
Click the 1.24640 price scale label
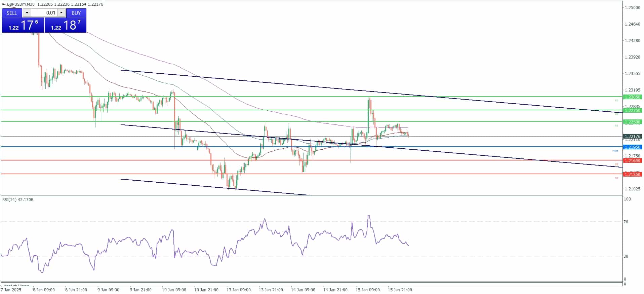click(x=632, y=24)
